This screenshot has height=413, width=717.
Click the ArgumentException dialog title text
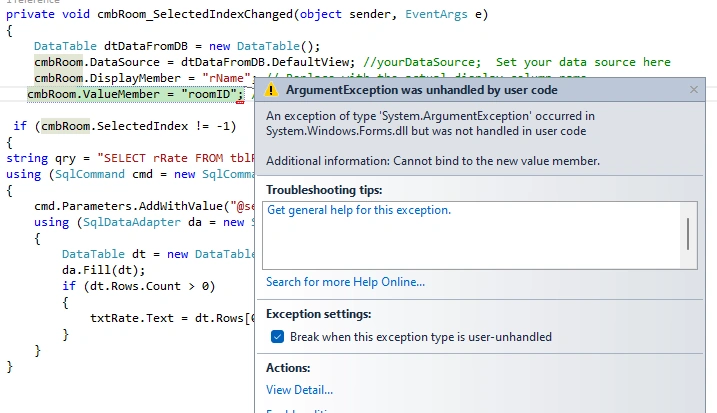coord(422,90)
